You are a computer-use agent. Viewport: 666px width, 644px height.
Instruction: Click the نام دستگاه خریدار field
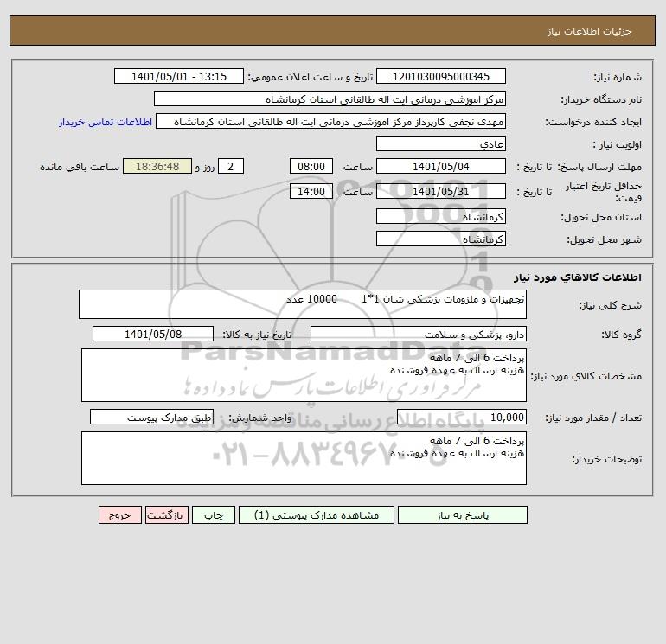330,99
